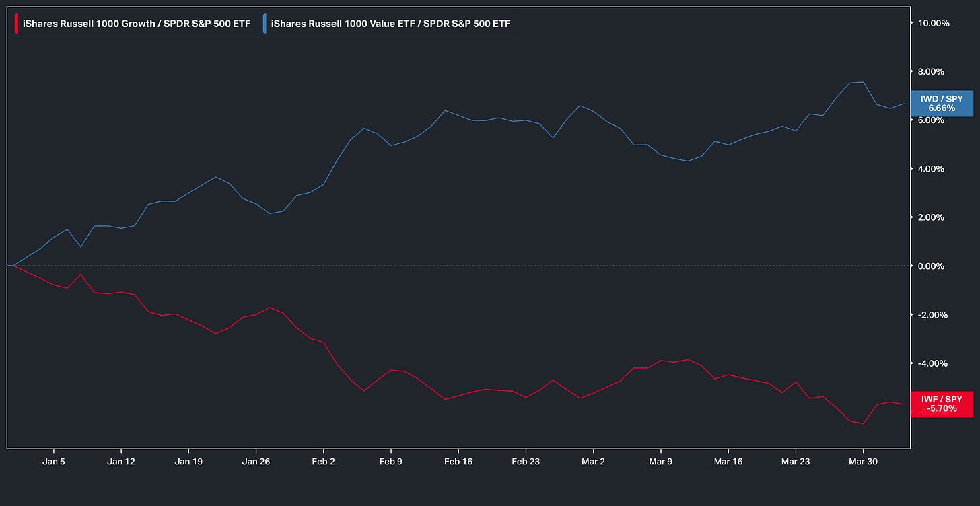
Task: Click the Feb 23 date label
Action: click(526, 462)
